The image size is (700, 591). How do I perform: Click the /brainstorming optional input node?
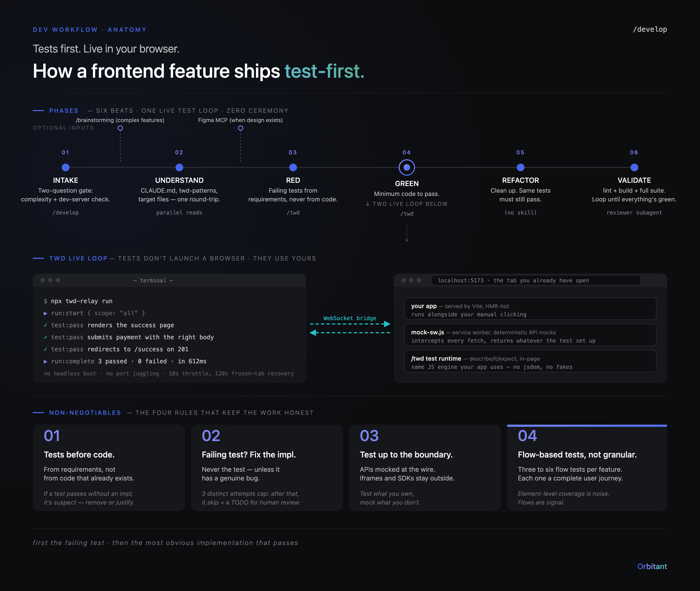point(121,128)
